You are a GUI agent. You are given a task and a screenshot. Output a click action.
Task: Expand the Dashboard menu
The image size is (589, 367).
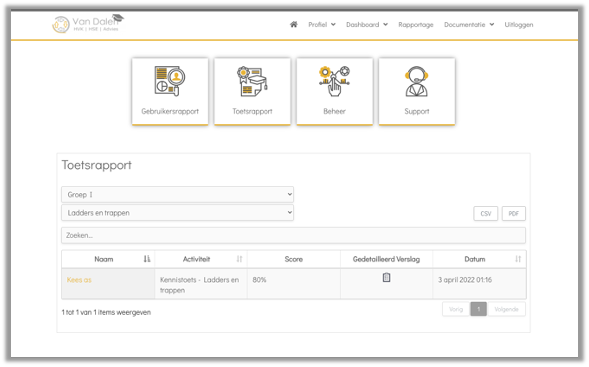[x=367, y=24]
